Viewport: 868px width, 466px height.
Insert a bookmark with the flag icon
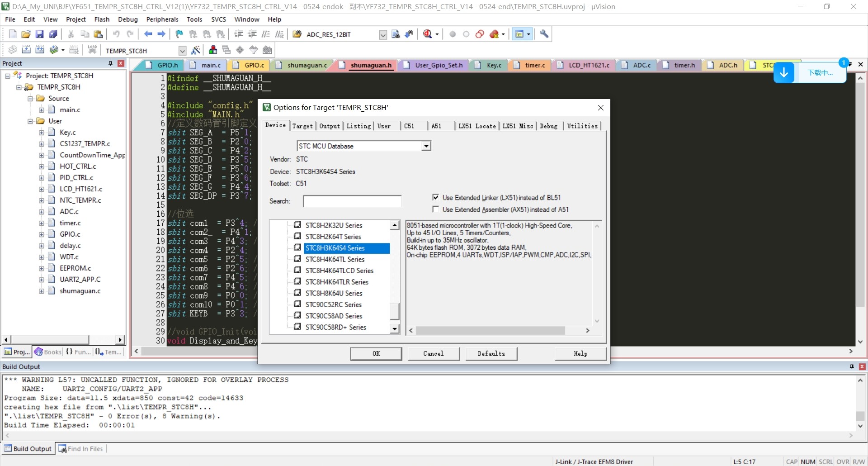pyautogui.click(x=179, y=34)
